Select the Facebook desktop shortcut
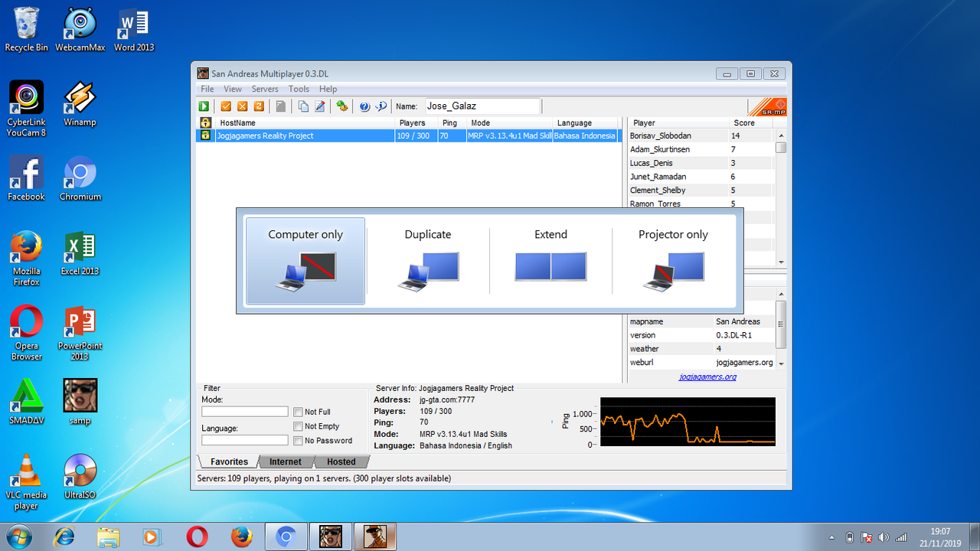Screen dimensions: 980x551 [26, 178]
